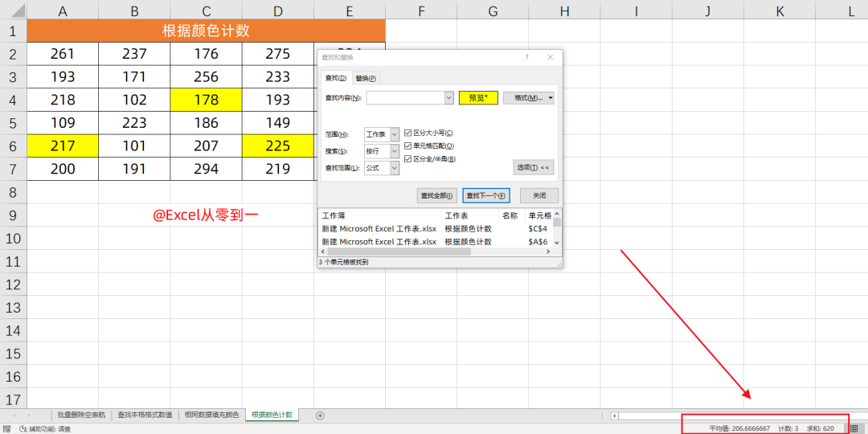Open the 相同数据填充颜色 sheet tab
Screen dimensions: 868x434
click(x=212, y=416)
